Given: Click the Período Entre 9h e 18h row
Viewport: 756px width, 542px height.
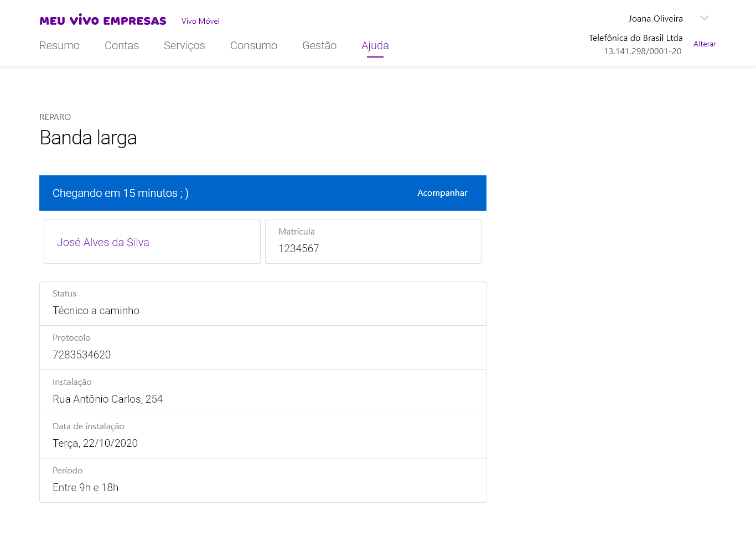Looking at the screenshot, I should 262,481.
